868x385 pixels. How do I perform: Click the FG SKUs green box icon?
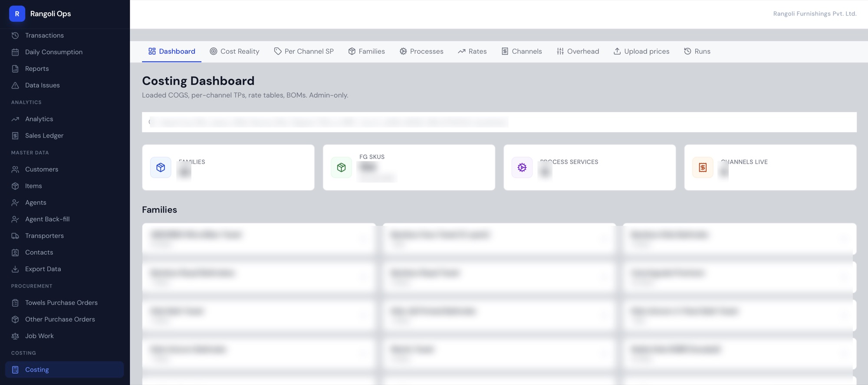(x=341, y=167)
